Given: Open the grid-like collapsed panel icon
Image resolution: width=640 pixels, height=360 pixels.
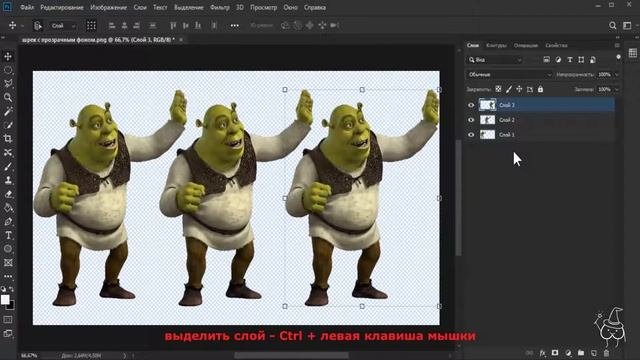Looking at the screenshot, I should pyautogui.click(x=633, y=53).
